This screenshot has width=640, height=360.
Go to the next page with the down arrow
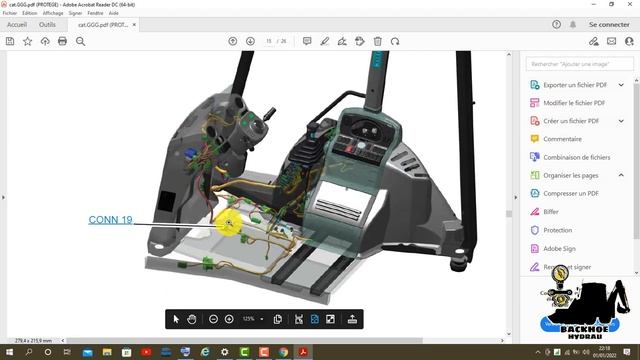250,41
